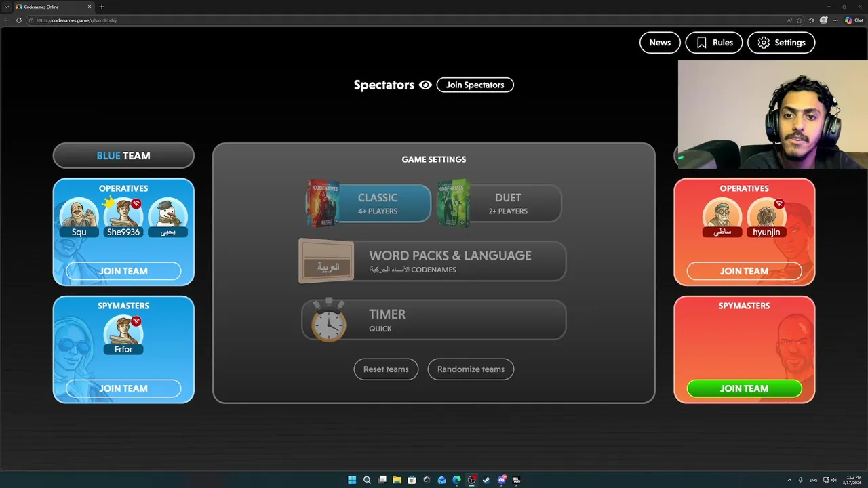Add this page to browser favorites

(x=800, y=20)
